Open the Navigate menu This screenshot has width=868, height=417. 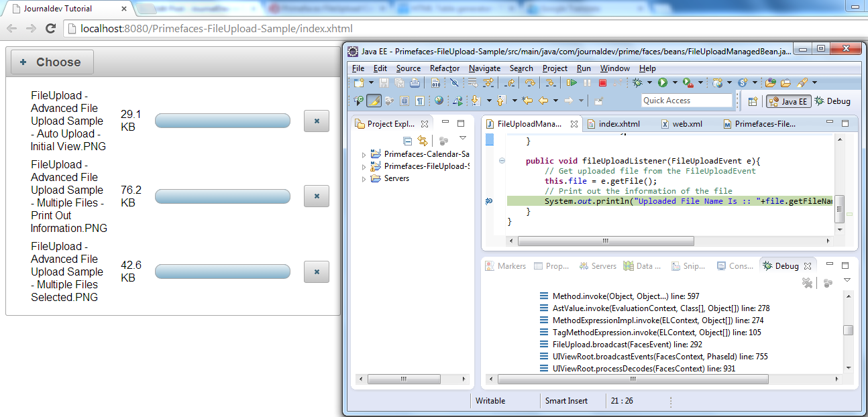484,68
